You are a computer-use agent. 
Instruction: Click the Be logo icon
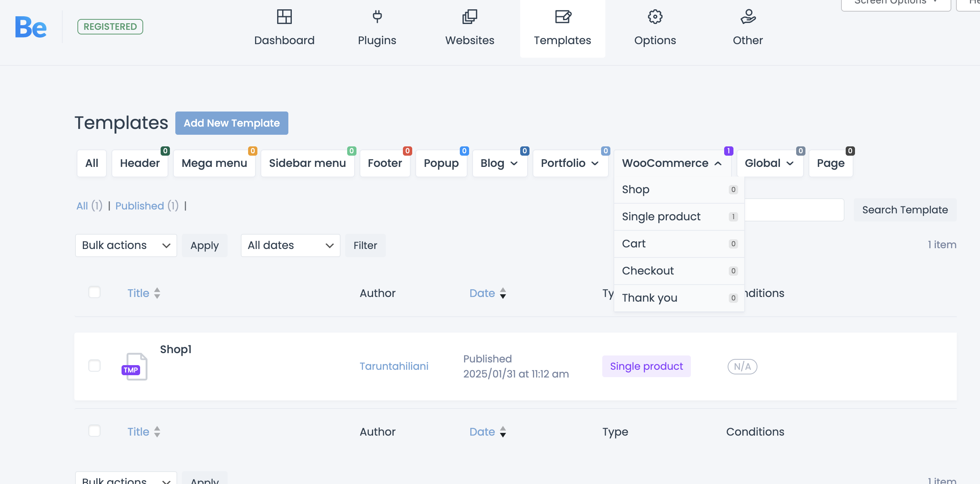pos(31,27)
